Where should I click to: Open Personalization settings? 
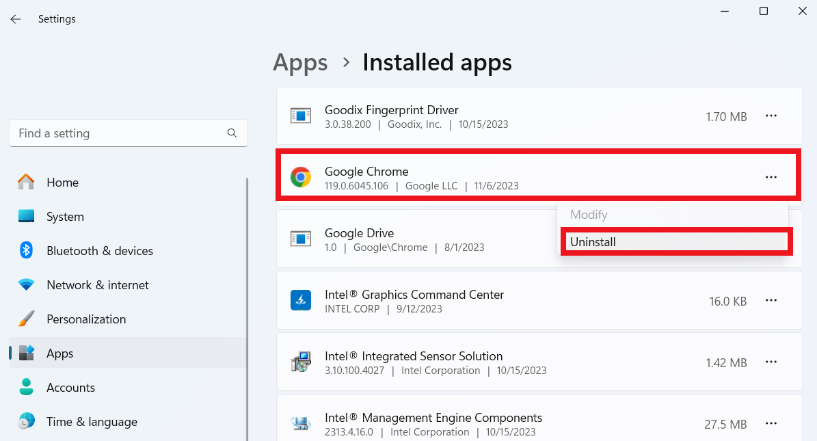[x=128, y=319]
